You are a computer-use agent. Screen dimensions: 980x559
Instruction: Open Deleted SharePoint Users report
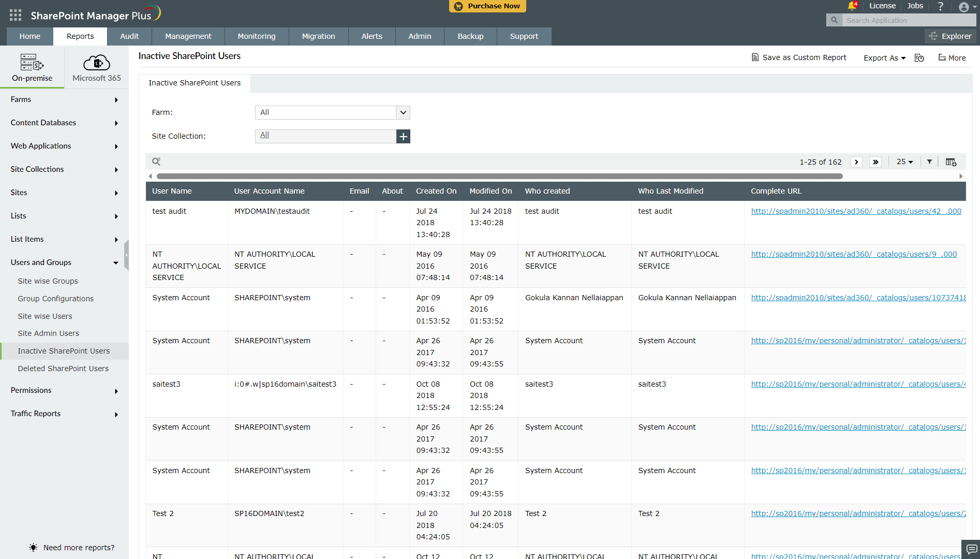[63, 369]
